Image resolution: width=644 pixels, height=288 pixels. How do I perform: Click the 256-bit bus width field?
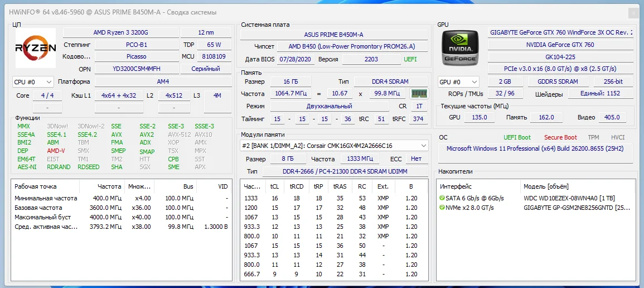click(613, 81)
